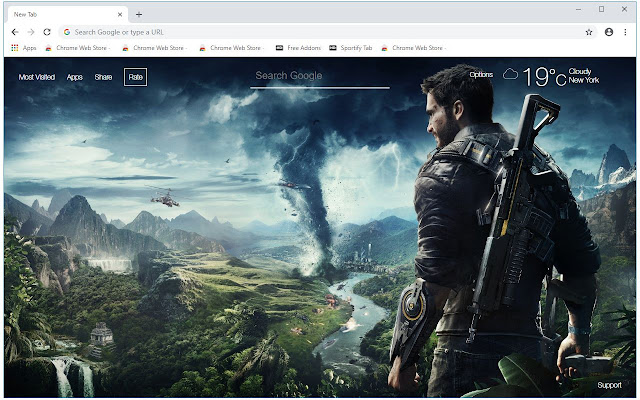Open the Support link
Image resolution: width=640 pixels, height=400 pixels.
pos(609,385)
